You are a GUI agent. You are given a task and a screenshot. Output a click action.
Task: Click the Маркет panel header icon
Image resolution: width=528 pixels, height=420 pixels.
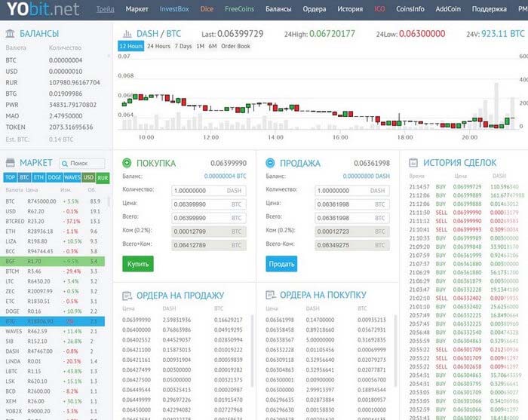[x=9, y=163]
